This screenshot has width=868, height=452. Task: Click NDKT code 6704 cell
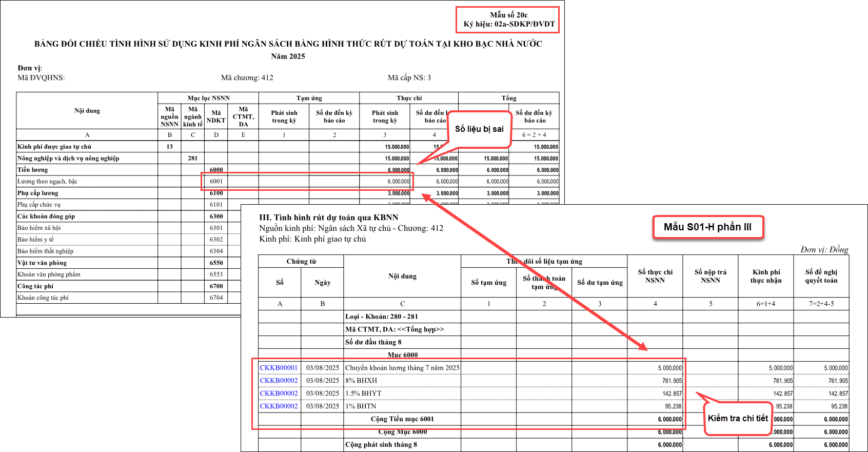216,298
